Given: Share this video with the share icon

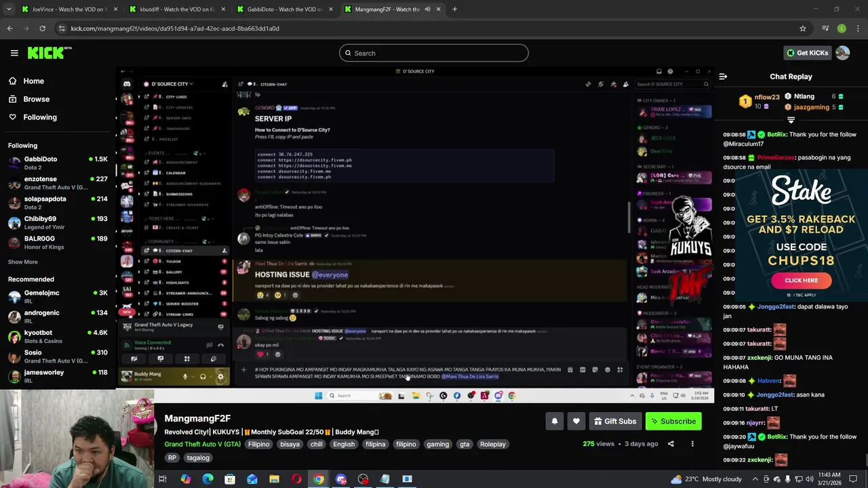Looking at the screenshot, I should click(x=671, y=444).
